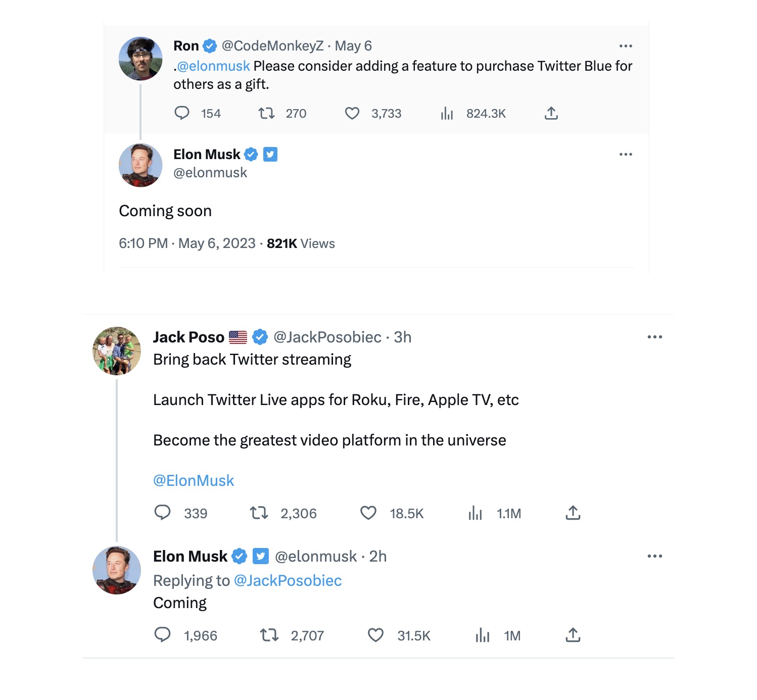Viewport: 757px width, 700px height.
Task: Like Elon's Coming reply
Action: click(x=376, y=635)
